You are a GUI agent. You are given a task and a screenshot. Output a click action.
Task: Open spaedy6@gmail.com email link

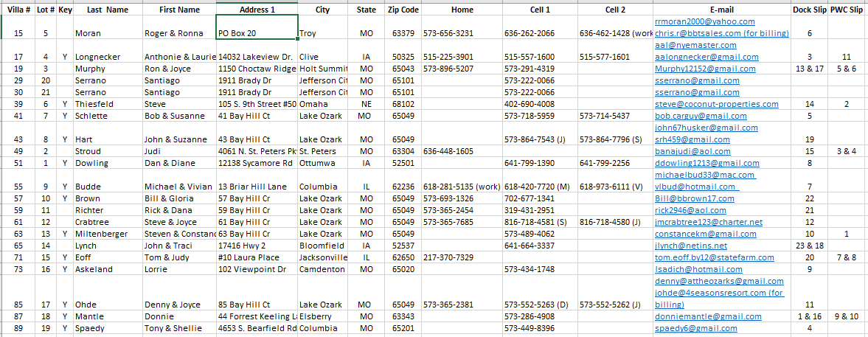tap(695, 328)
